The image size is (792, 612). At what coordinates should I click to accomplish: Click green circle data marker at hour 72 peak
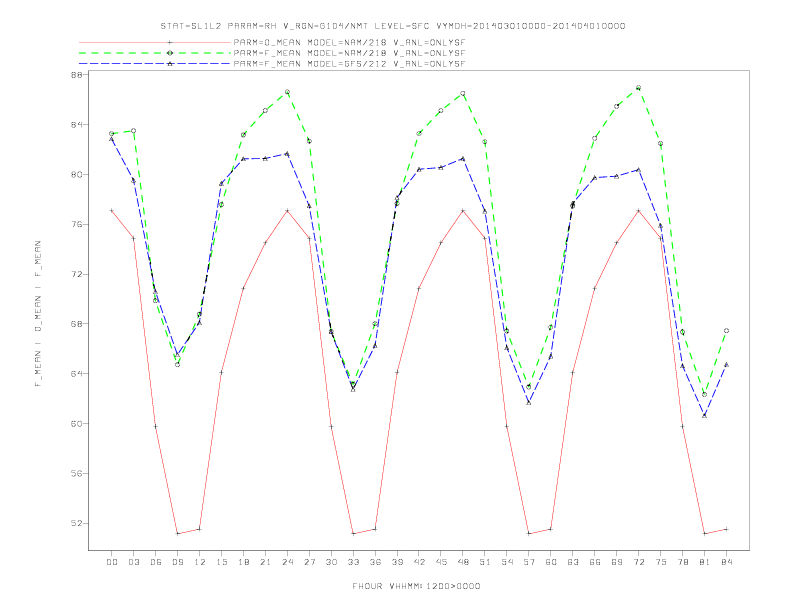tap(638, 87)
